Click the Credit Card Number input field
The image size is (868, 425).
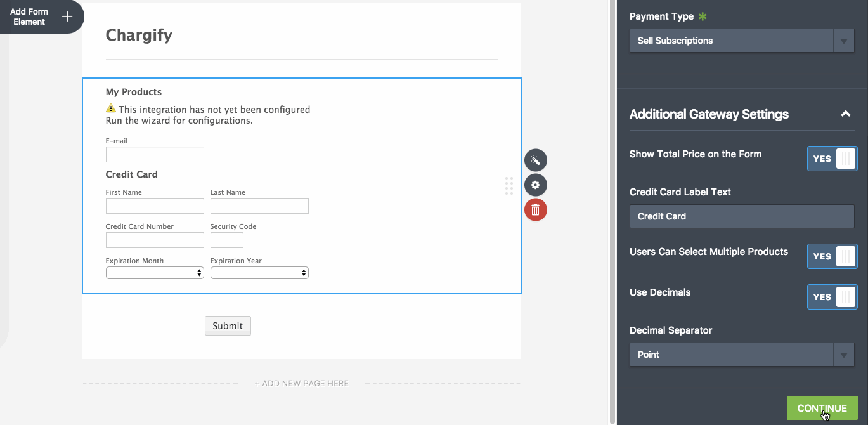155,240
